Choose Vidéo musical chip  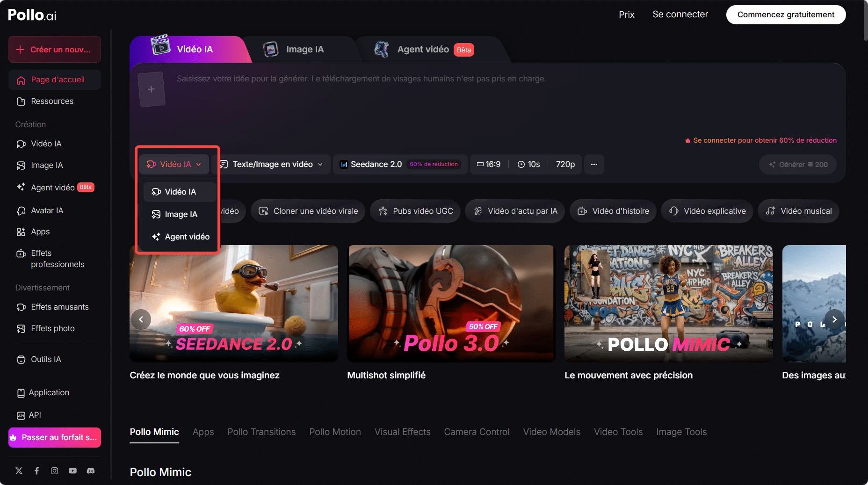point(799,211)
